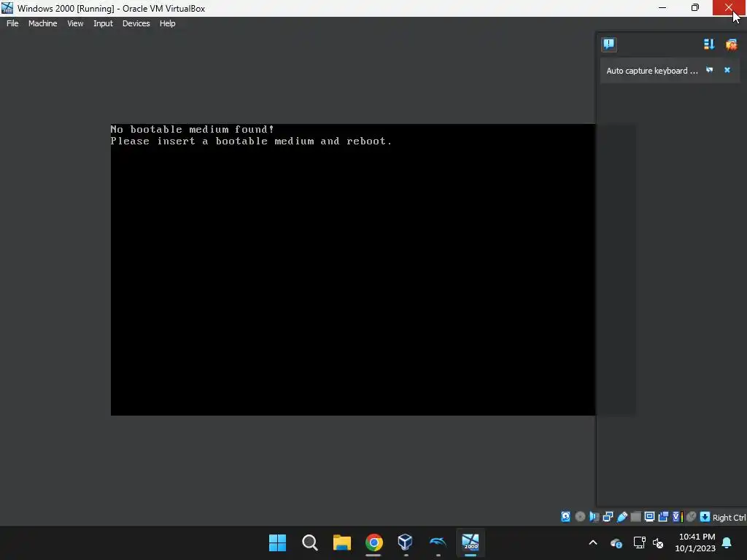Expand the Auto capture keyboard notification
747x560 pixels.
[x=709, y=70]
